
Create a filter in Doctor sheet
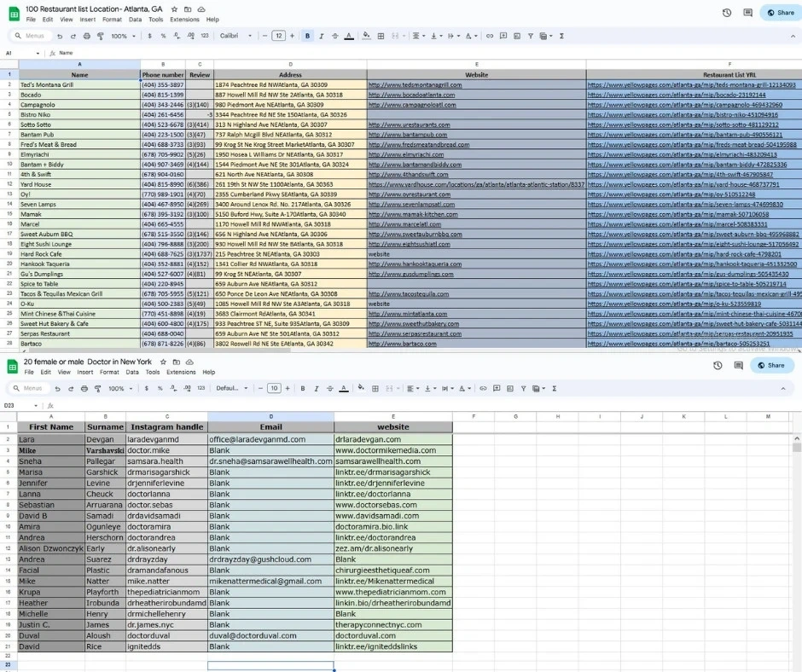coord(523,389)
